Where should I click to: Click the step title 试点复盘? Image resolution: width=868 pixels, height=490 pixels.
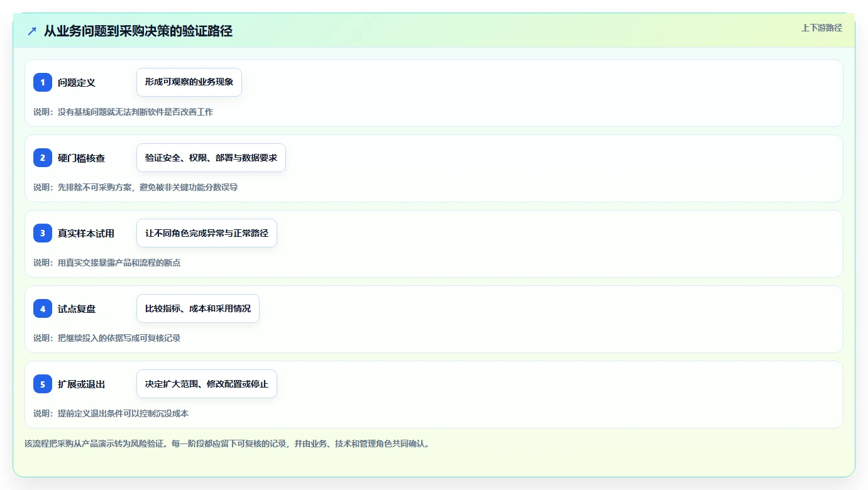click(x=77, y=308)
